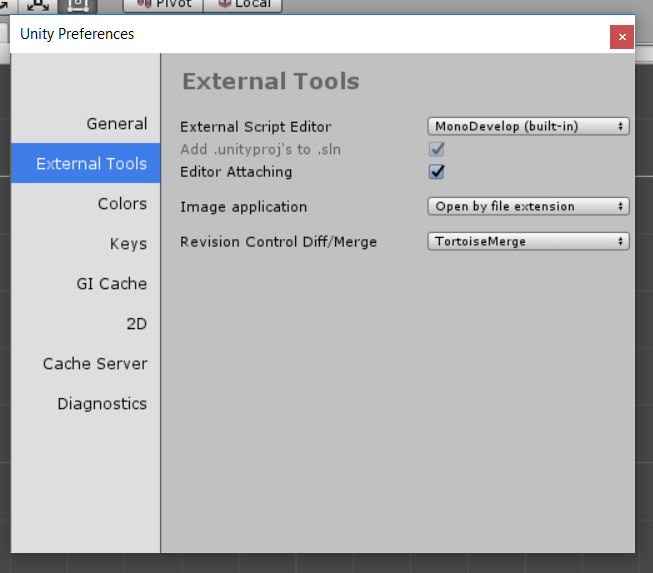Open the Revision Control Diff/Merge dropdown
The height and width of the screenshot is (573, 653).
528,241
